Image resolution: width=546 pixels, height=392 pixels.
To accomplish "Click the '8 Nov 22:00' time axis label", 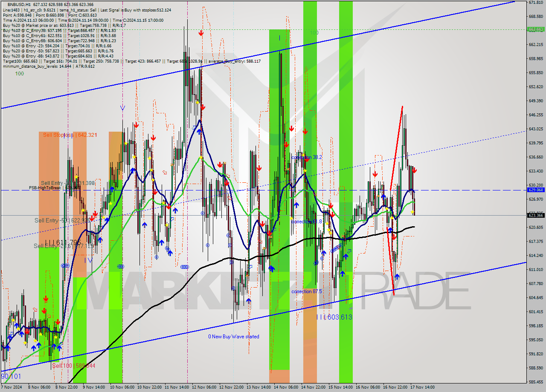I will tap(67, 387).
